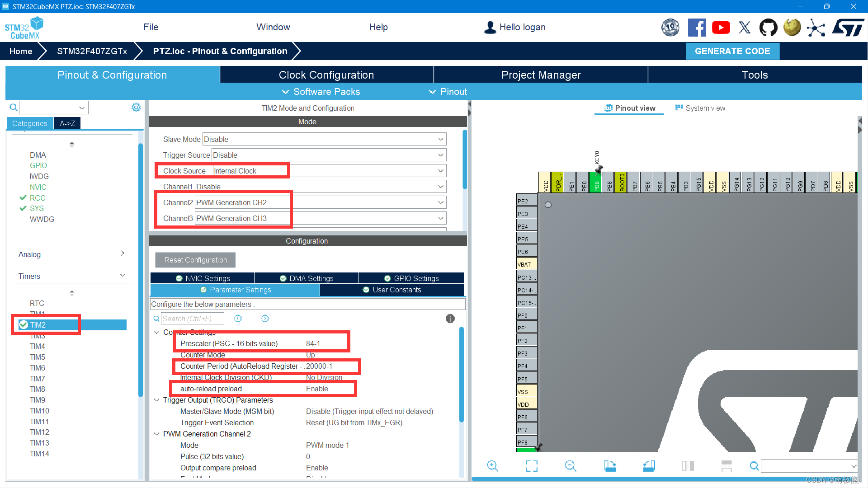Click the STM32F407ZGTx breadcrumb
Viewport: 868px width, 488px height.
coord(92,51)
